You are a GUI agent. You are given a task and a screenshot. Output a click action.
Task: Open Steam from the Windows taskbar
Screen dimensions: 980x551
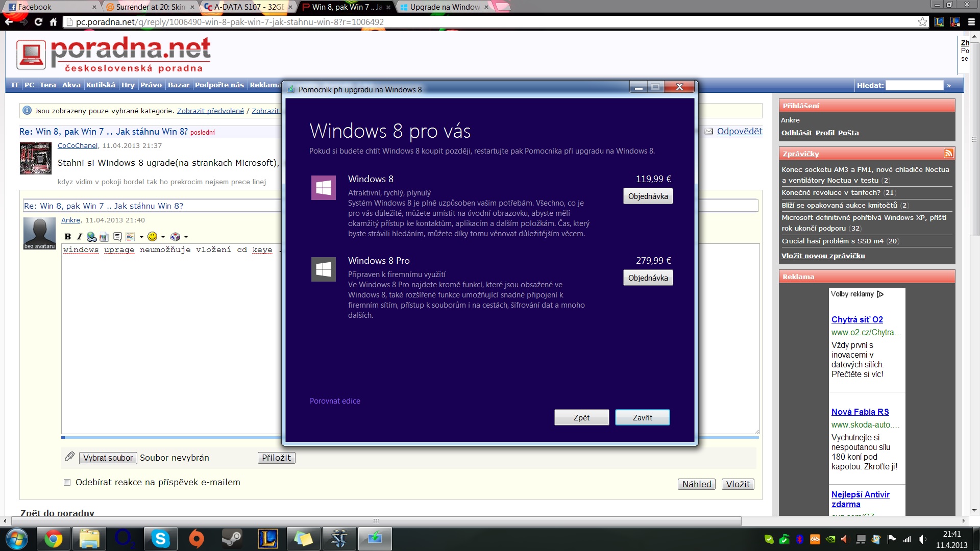click(x=232, y=539)
